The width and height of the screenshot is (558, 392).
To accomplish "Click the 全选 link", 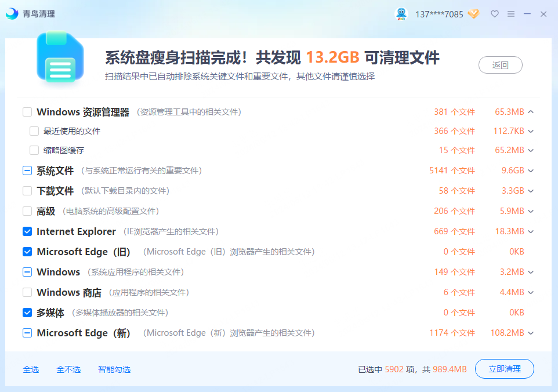I will [x=31, y=369].
